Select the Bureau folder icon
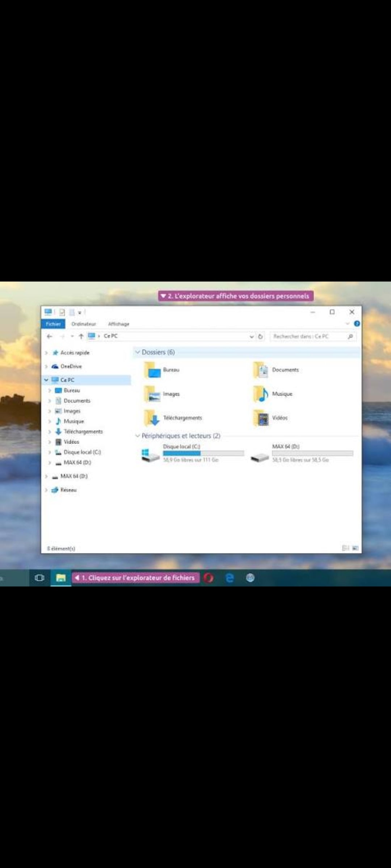Viewport: 391px width, 868px height. [x=152, y=370]
